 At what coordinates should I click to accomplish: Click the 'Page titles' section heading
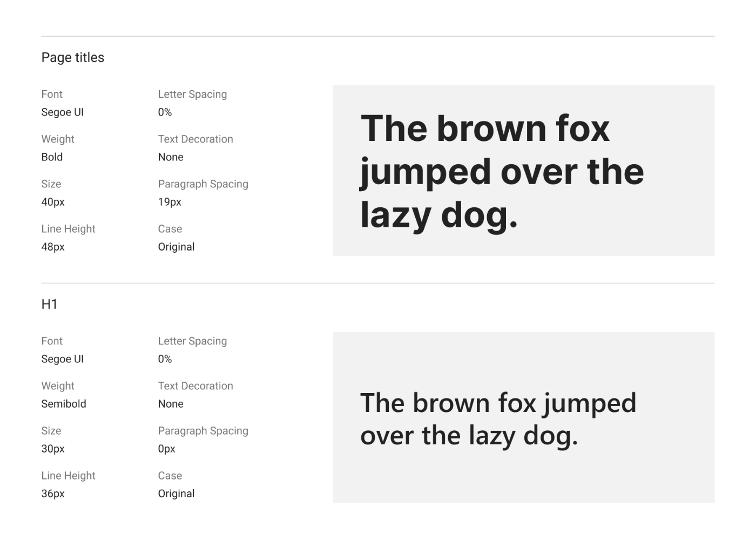(x=73, y=57)
